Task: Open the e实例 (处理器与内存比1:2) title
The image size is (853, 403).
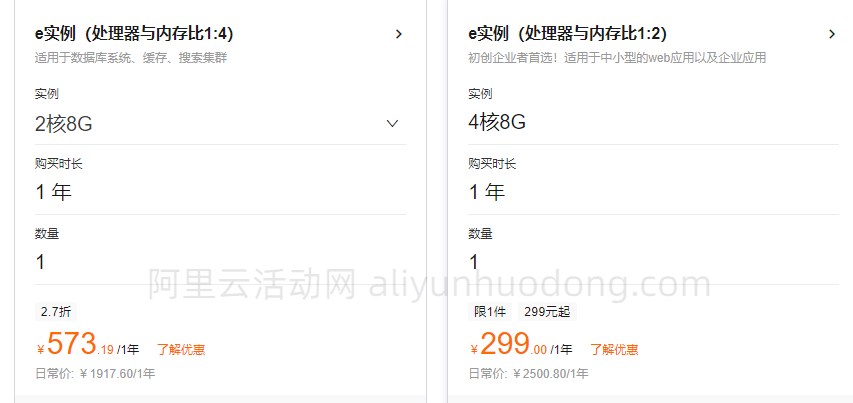Action: (x=567, y=34)
